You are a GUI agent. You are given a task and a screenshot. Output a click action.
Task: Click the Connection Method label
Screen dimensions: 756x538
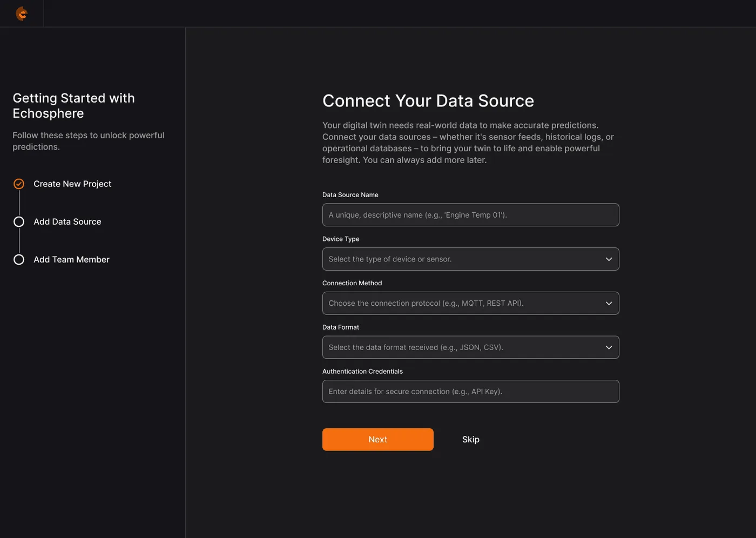pos(352,283)
